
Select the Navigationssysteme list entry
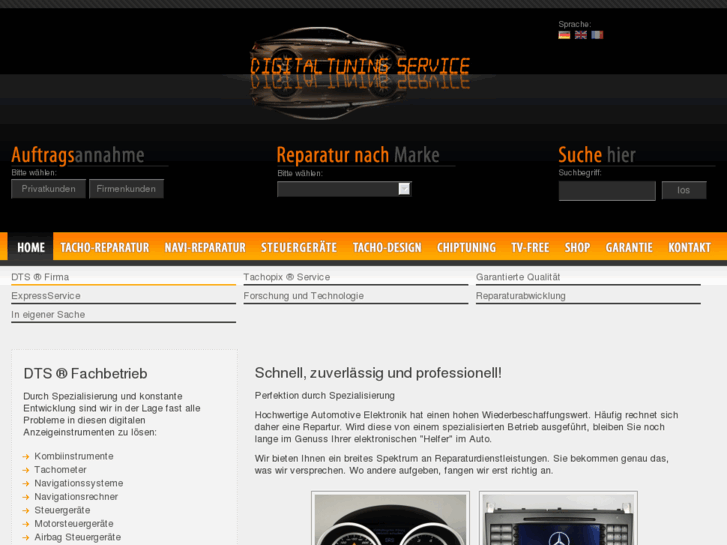[x=79, y=483]
